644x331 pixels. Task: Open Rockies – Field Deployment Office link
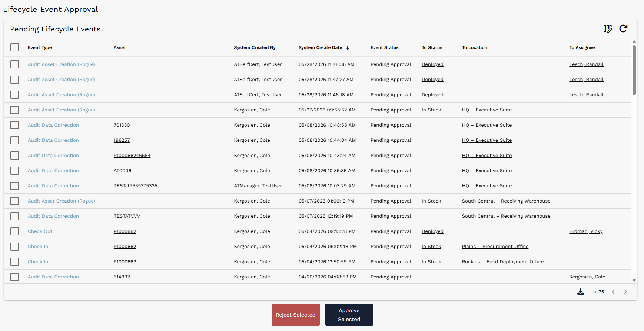pyautogui.click(x=502, y=262)
